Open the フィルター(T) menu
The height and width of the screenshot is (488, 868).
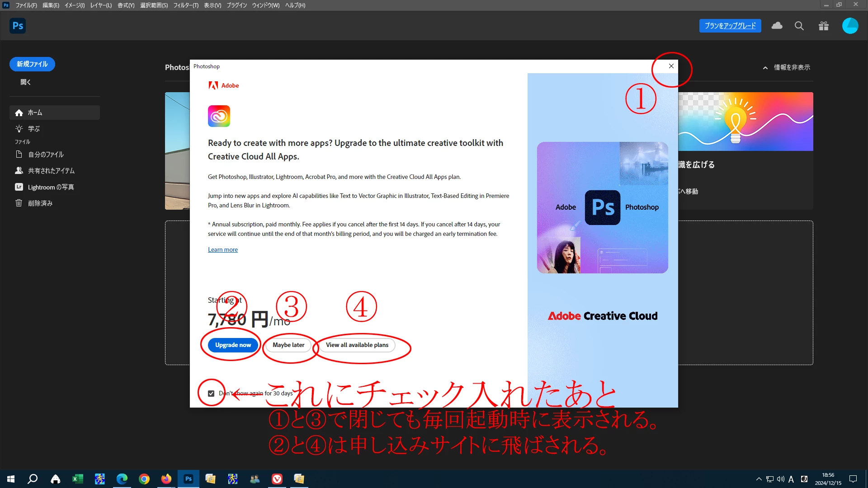pyautogui.click(x=185, y=5)
